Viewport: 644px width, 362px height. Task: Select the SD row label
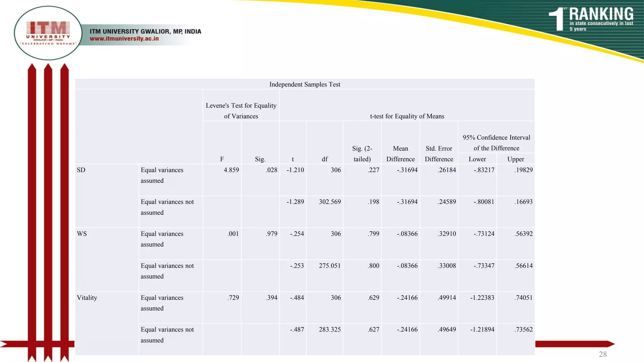[81, 170]
